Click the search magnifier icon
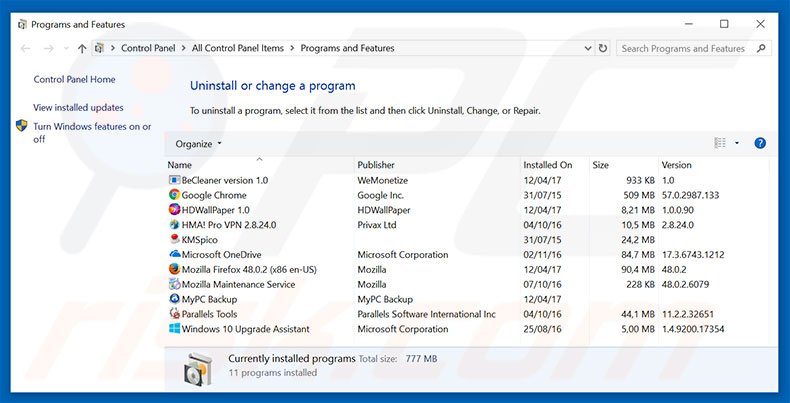This screenshot has height=403, width=790. (761, 48)
